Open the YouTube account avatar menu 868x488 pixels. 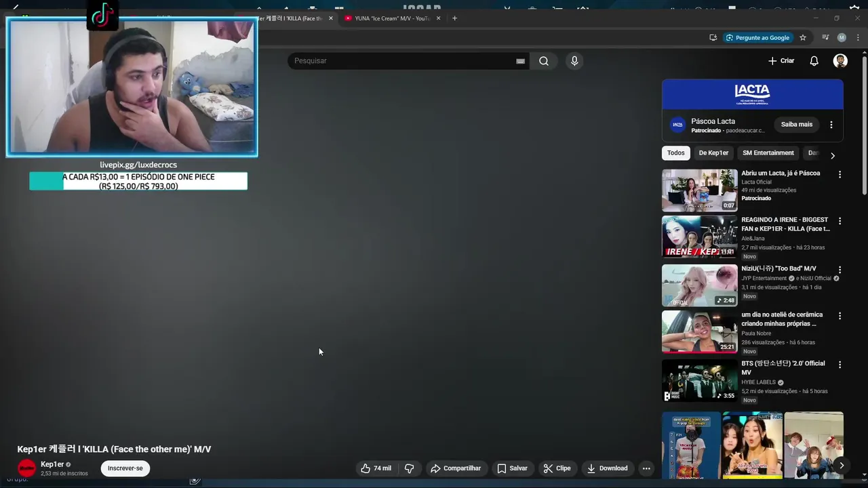click(840, 61)
